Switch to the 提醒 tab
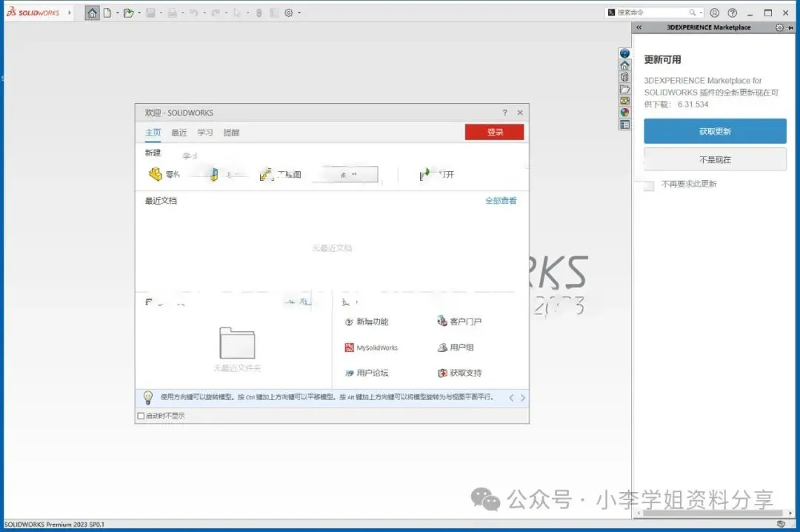The width and height of the screenshot is (800, 532). click(231, 132)
